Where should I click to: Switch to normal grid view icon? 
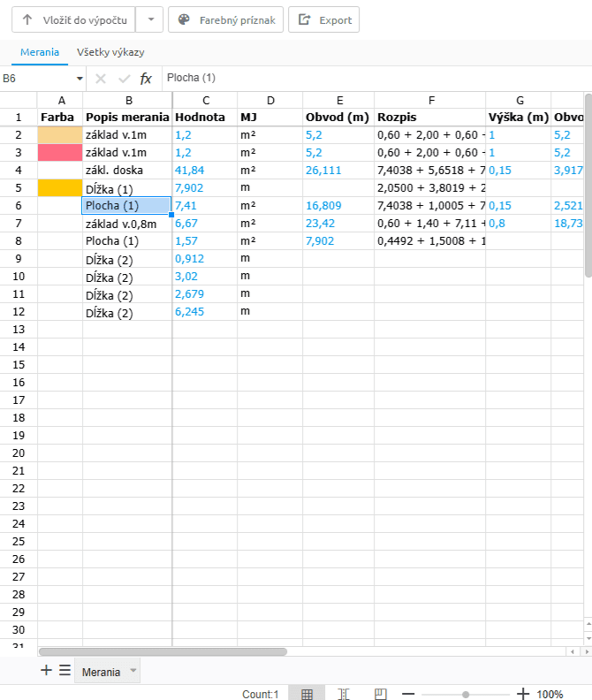point(307,694)
